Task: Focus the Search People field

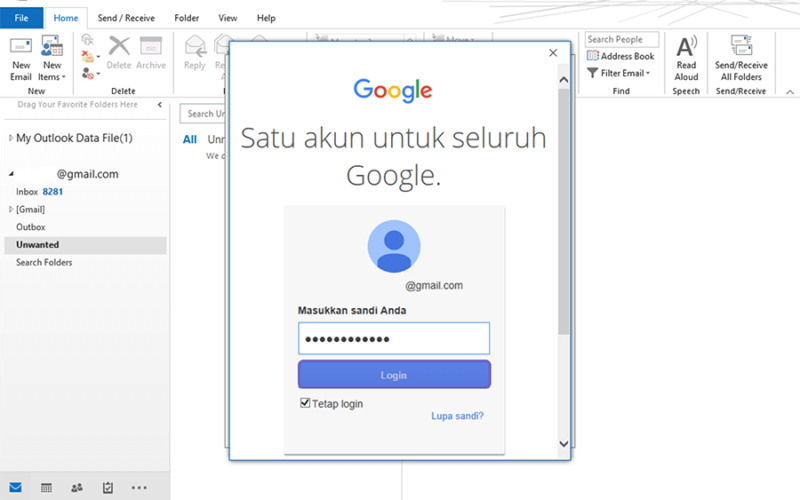Action: point(621,39)
